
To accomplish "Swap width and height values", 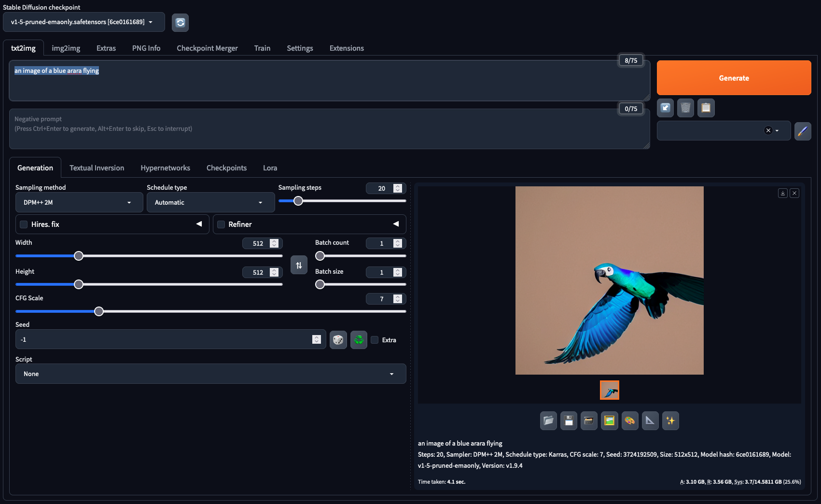I will pyautogui.click(x=299, y=265).
